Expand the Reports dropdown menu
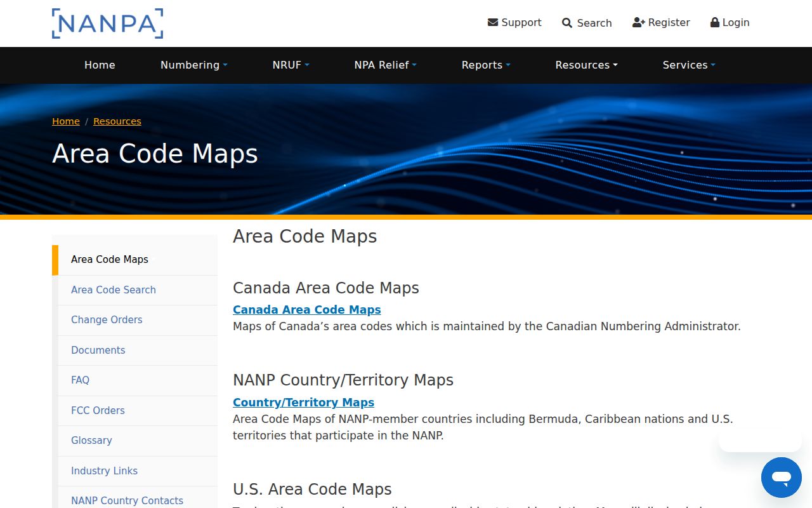Image resolution: width=812 pixels, height=508 pixels. tap(485, 65)
